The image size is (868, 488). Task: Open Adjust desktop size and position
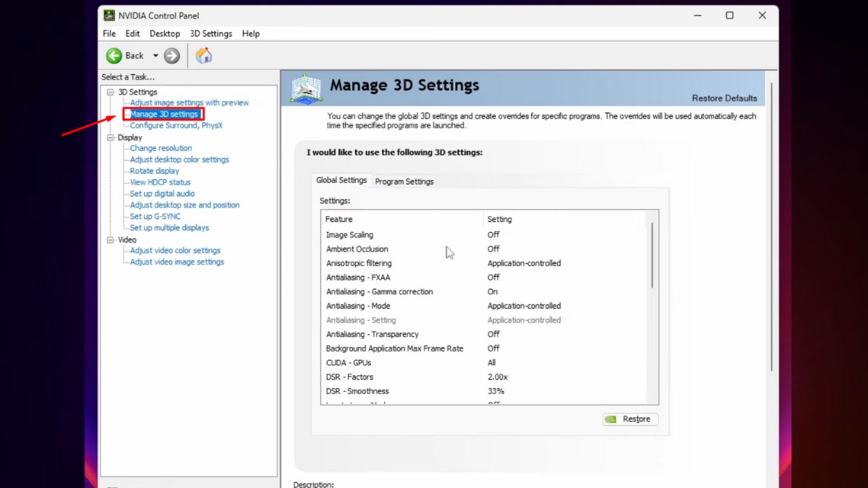[x=184, y=205]
